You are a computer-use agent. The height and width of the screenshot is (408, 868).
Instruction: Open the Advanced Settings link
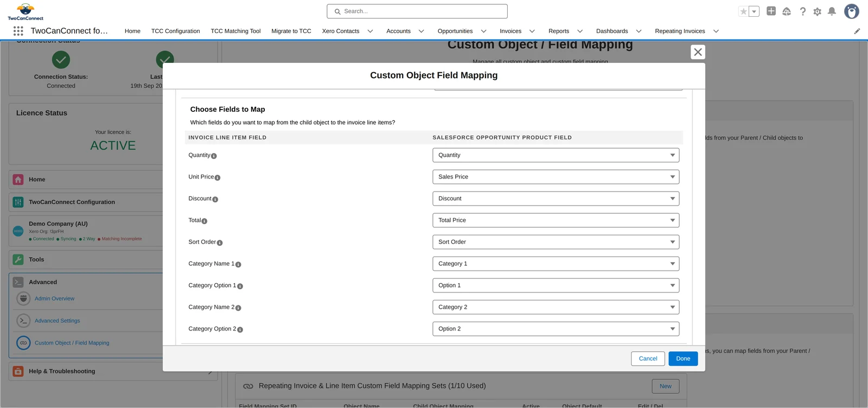pyautogui.click(x=57, y=321)
